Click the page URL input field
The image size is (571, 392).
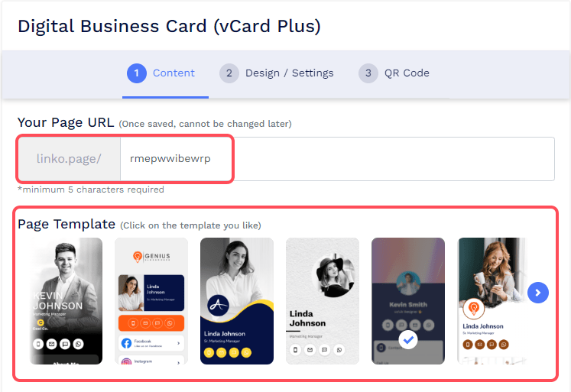[337, 159]
